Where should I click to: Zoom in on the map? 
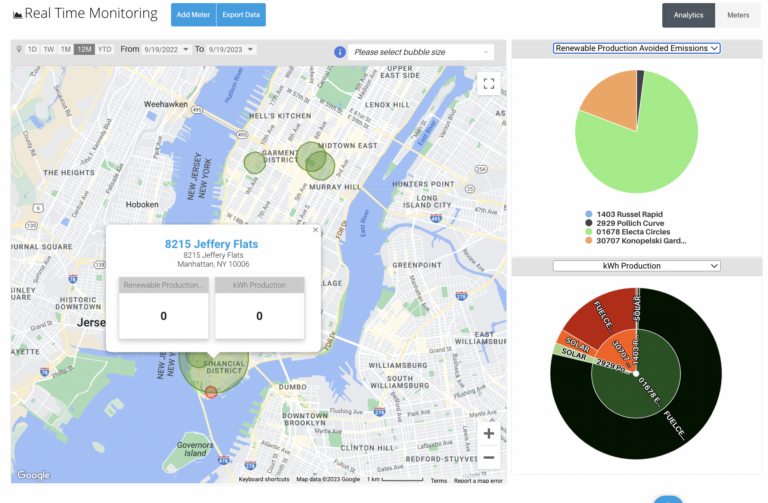(488, 433)
